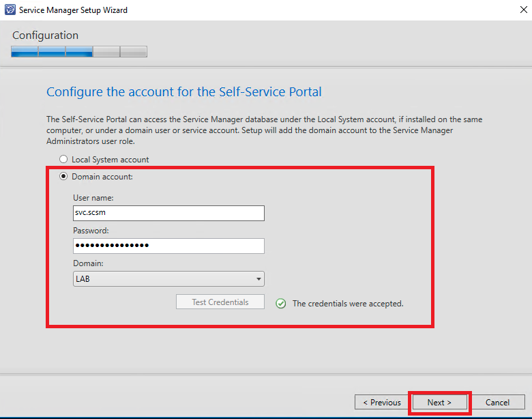Select the Local System account option

click(x=63, y=159)
